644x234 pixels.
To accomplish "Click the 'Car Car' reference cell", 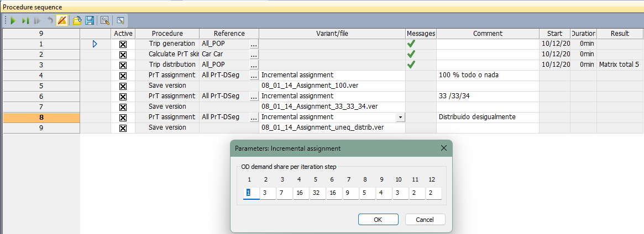I will (224, 55).
